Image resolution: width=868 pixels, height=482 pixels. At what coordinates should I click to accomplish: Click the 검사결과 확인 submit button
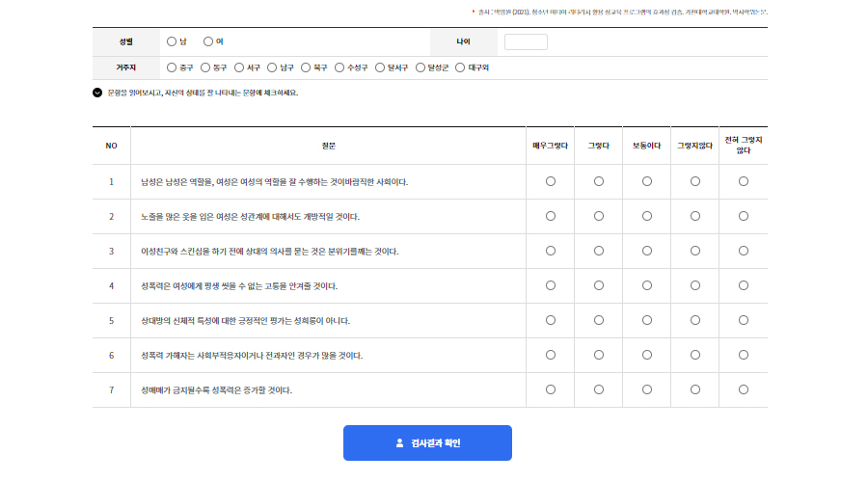tap(427, 442)
